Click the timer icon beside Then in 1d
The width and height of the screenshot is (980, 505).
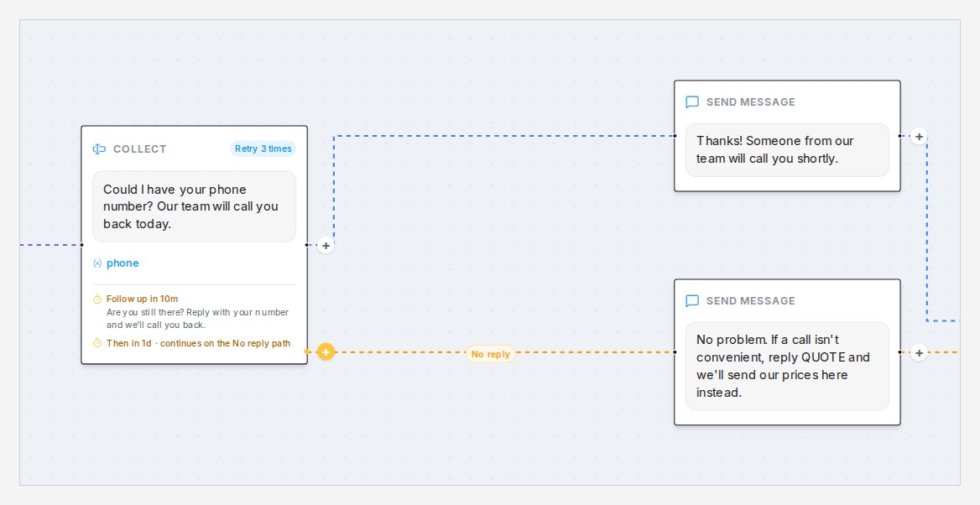tap(97, 343)
